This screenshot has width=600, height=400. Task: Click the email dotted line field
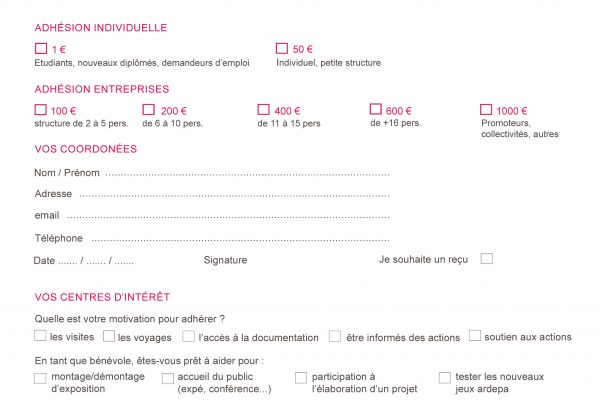pyautogui.click(x=228, y=216)
